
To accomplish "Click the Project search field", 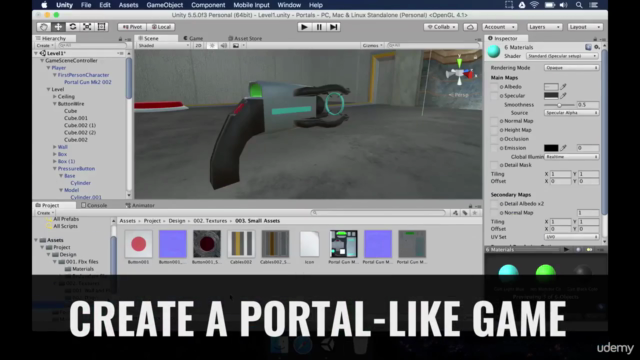I will point(379,213).
